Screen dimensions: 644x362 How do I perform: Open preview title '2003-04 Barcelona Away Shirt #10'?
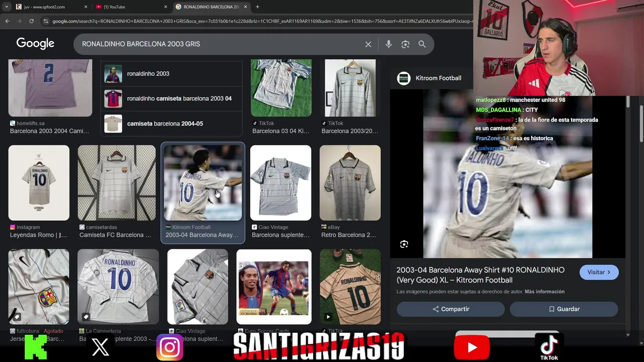click(x=480, y=275)
